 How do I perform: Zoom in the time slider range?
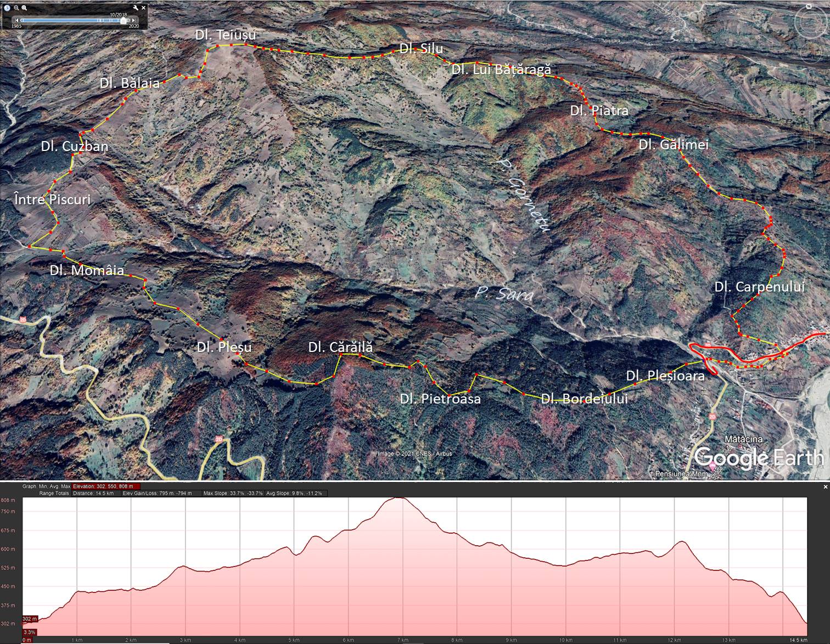[24, 8]
